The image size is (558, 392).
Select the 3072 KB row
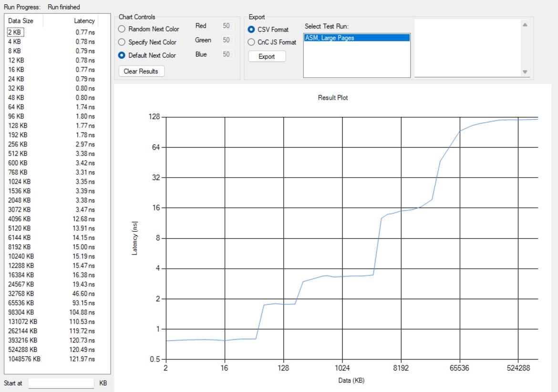[x=52, y=209]
